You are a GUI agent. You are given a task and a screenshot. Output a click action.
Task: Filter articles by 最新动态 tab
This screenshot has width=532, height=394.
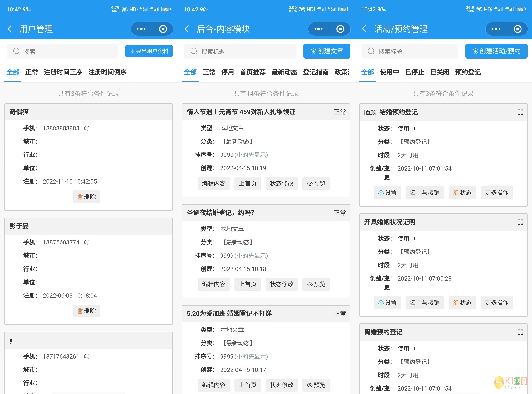(x=284, y=72)
